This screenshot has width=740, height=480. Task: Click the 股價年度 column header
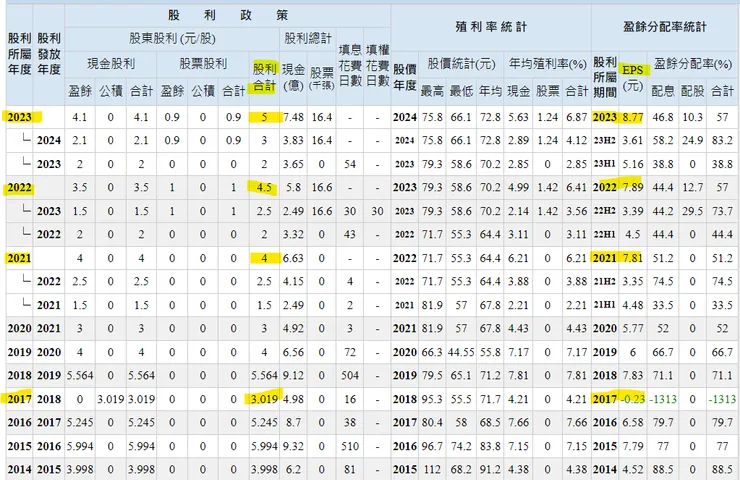click(404, 77)
